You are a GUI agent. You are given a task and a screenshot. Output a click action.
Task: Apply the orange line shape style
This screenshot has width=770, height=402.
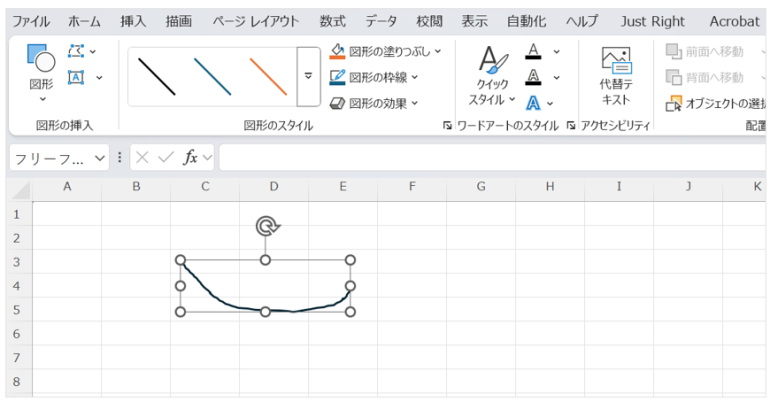click(268, 77)
